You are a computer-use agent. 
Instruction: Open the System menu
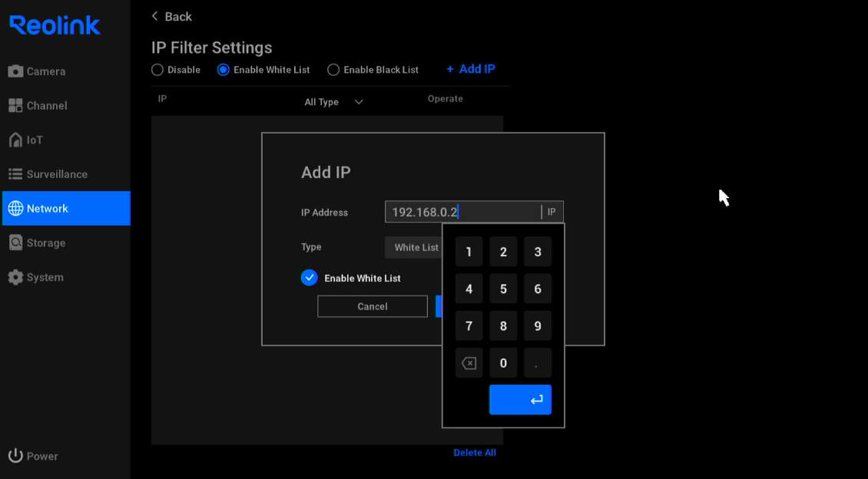[65, 277]
